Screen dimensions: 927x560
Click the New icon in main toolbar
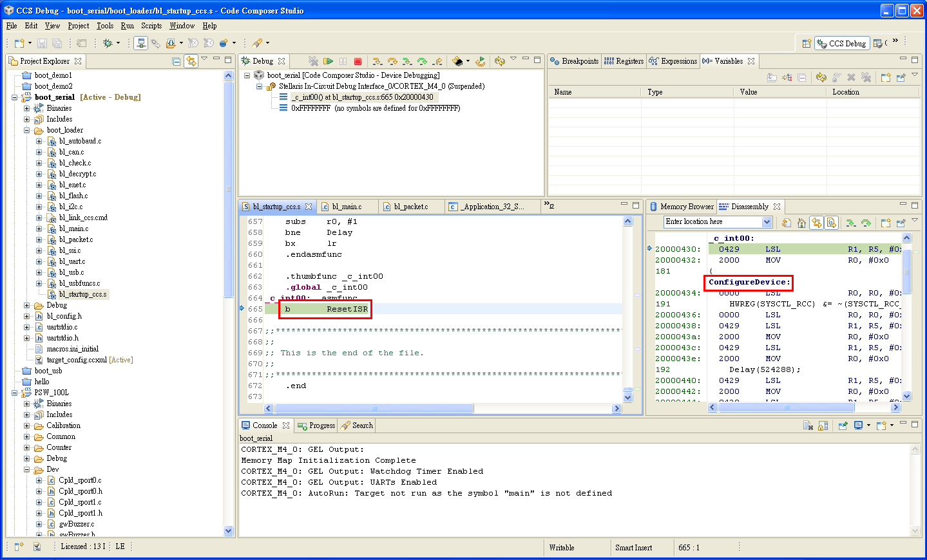tap(19, 43)
